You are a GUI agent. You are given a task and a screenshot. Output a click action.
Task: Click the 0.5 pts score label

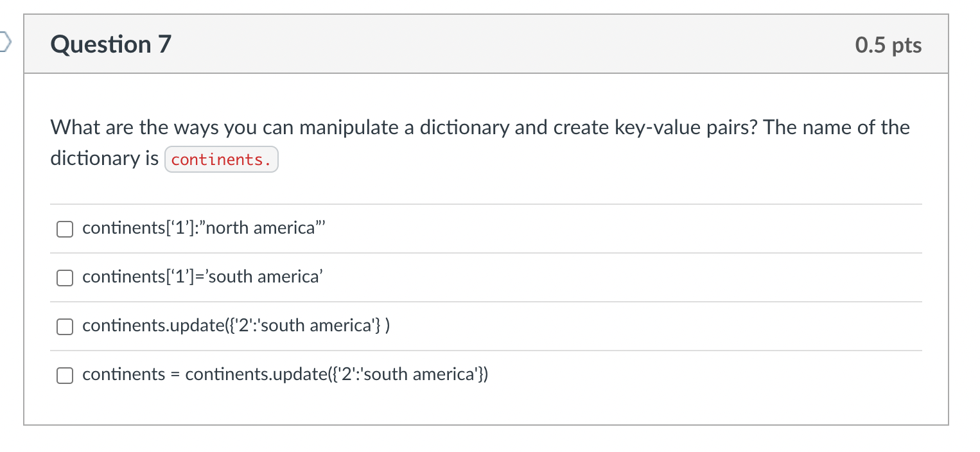888,45
